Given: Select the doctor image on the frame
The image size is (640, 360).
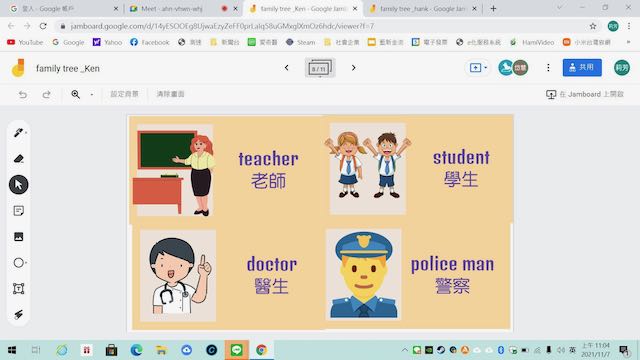Looking at the screenshot, I should [x=178, y=276].
